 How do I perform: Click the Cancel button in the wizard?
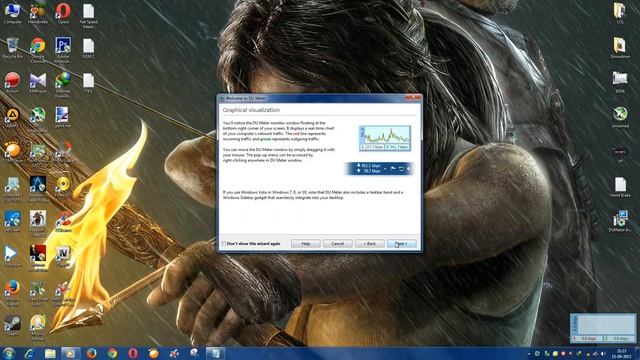tap(338, 244)
